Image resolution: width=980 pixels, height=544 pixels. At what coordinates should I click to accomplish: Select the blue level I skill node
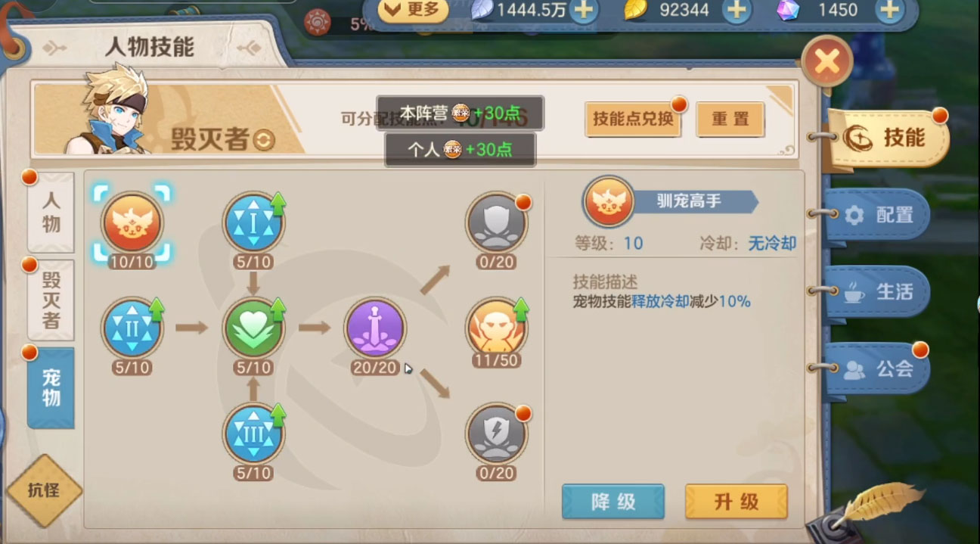253,221
